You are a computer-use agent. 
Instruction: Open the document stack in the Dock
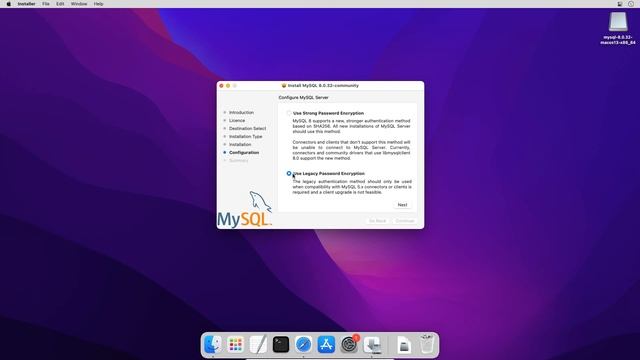(404, 345)
